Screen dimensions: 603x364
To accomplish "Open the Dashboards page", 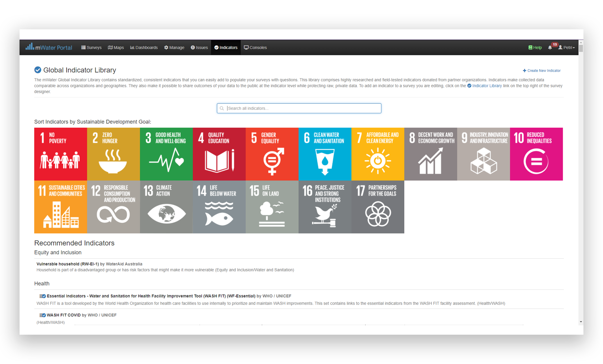I will click(x=144, y=47).
